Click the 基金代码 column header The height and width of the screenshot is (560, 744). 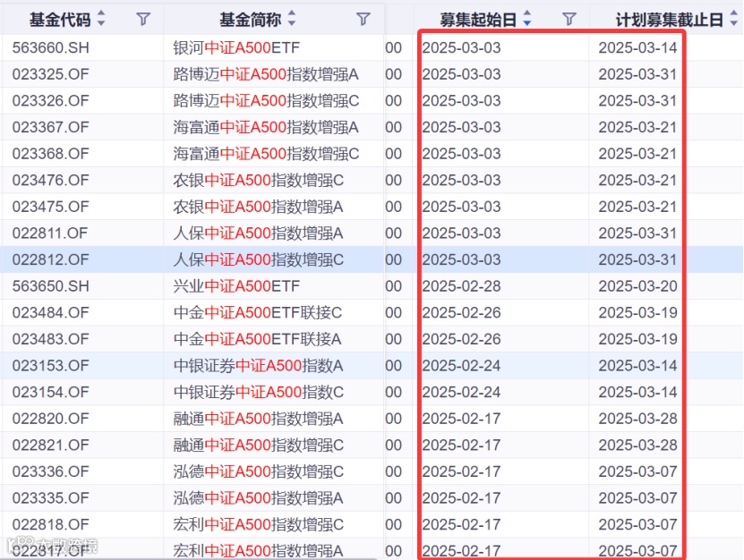pyautogui.click(x=60, y=20)
